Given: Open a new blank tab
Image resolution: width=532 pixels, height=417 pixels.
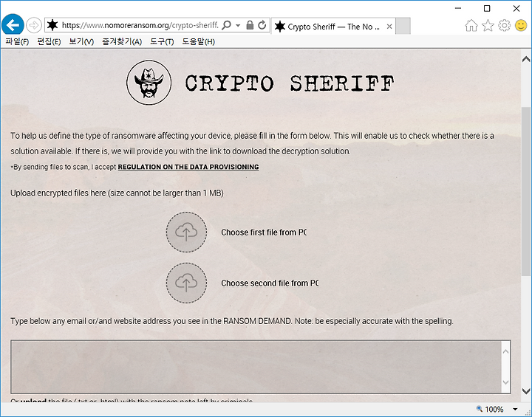Looking at the screenshot, I should pyautogui.click(x=403, y=27).
